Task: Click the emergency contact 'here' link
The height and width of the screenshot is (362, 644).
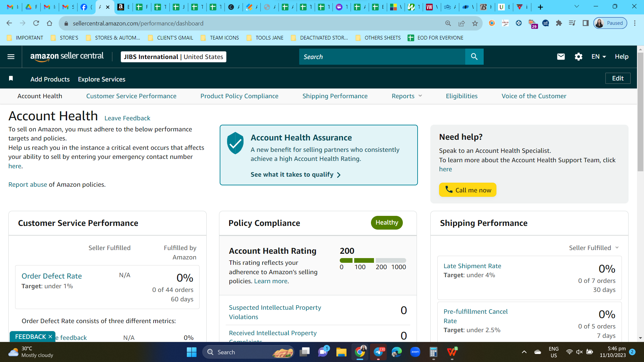Action: (15, 166)
